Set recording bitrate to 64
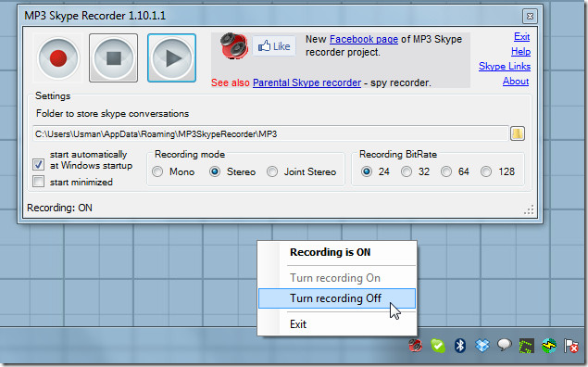 [x=446, y=171]
